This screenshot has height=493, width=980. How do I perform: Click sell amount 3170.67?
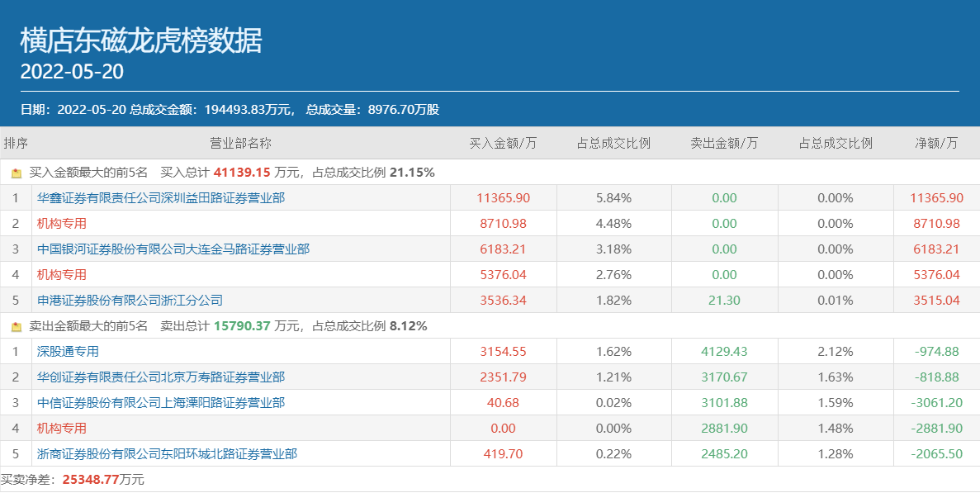[x=724, y=377]
